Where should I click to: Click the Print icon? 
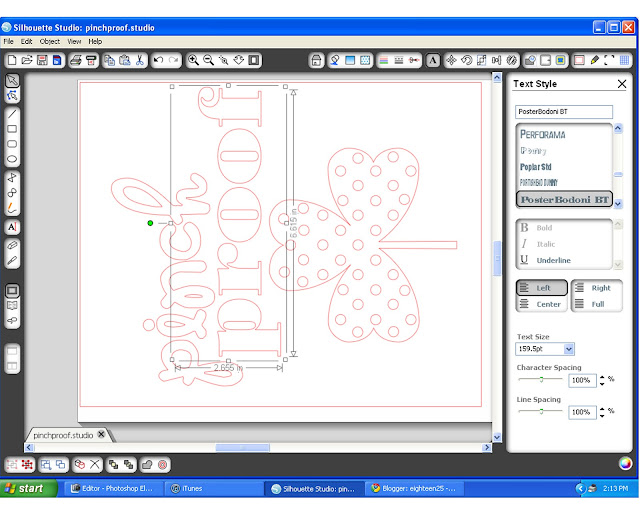pyautogui.click(x=76, y=60)
